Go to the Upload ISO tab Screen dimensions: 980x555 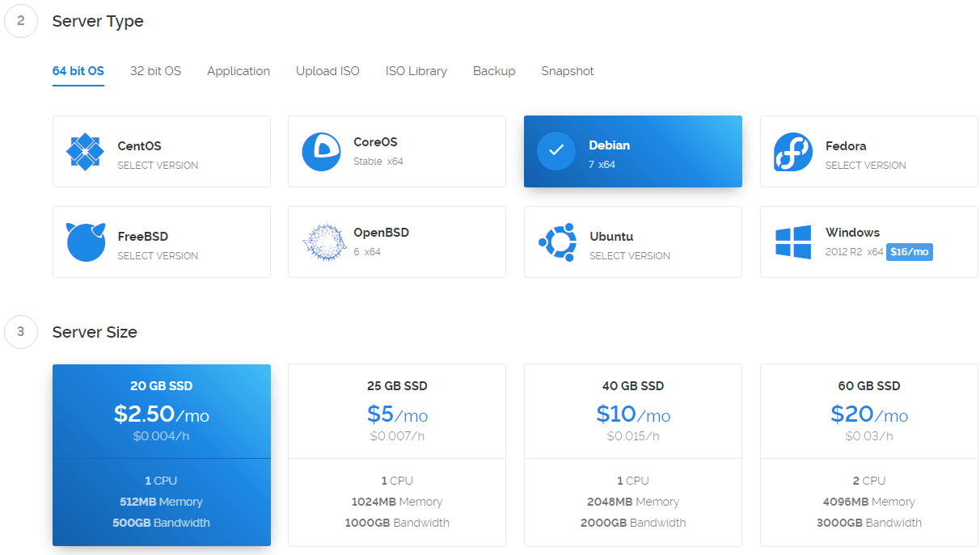pos(327,71)
